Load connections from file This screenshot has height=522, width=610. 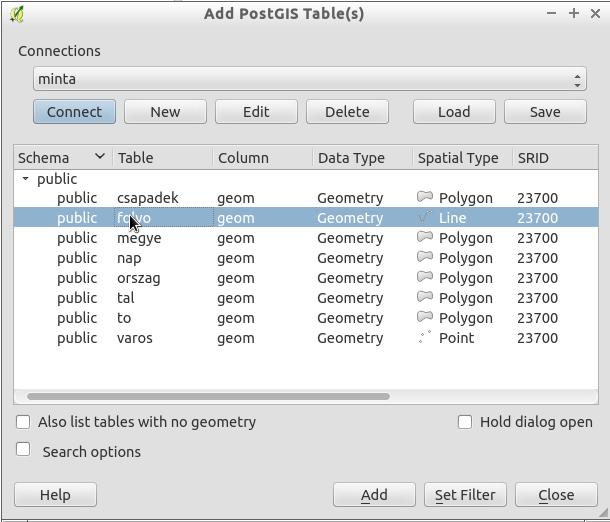tap(454, 112)
